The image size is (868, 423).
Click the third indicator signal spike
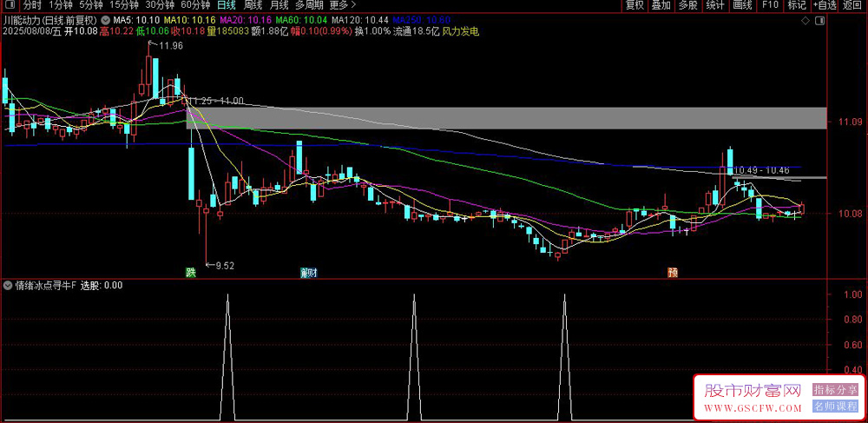click(x=565, y=357)
